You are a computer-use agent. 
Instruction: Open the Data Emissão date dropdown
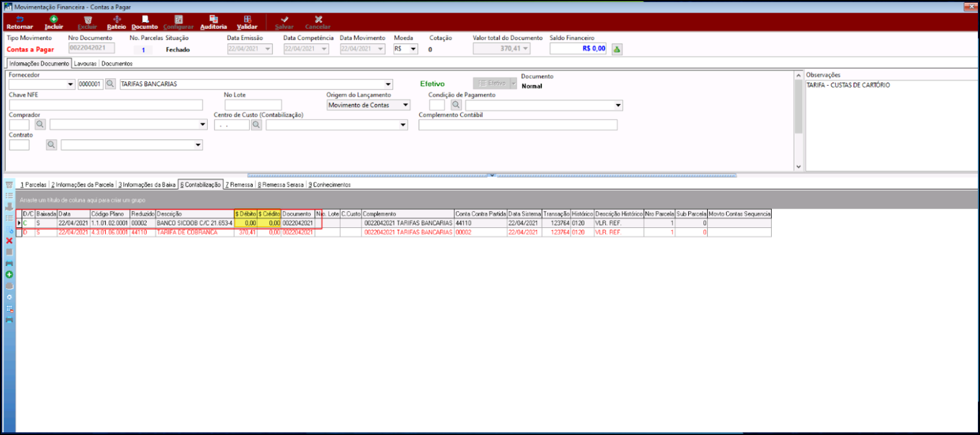268,49
